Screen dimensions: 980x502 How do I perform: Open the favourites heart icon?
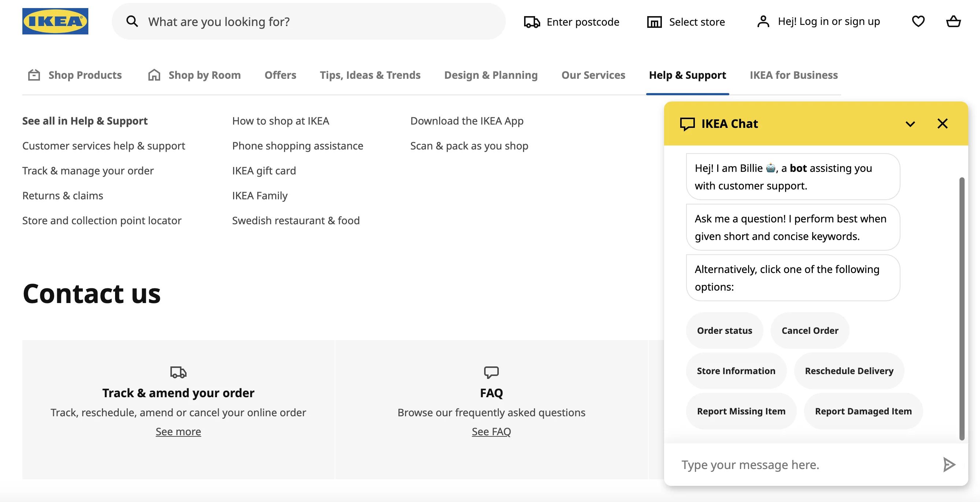click(918, 21)
